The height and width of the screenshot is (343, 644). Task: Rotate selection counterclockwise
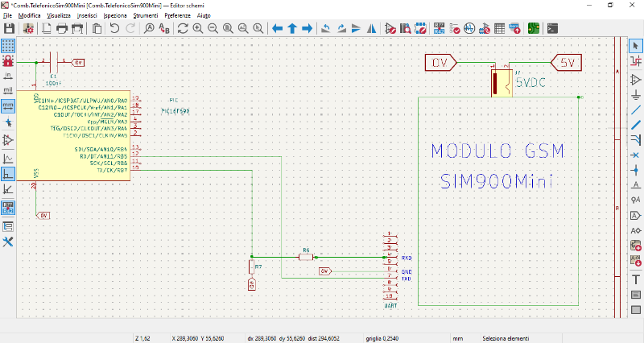pos(326,28)
